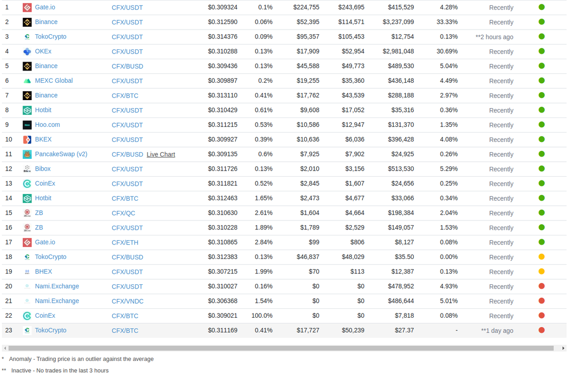
Task: Click the ZB logo in the CFX/QC row
Action: coord(27,213)
